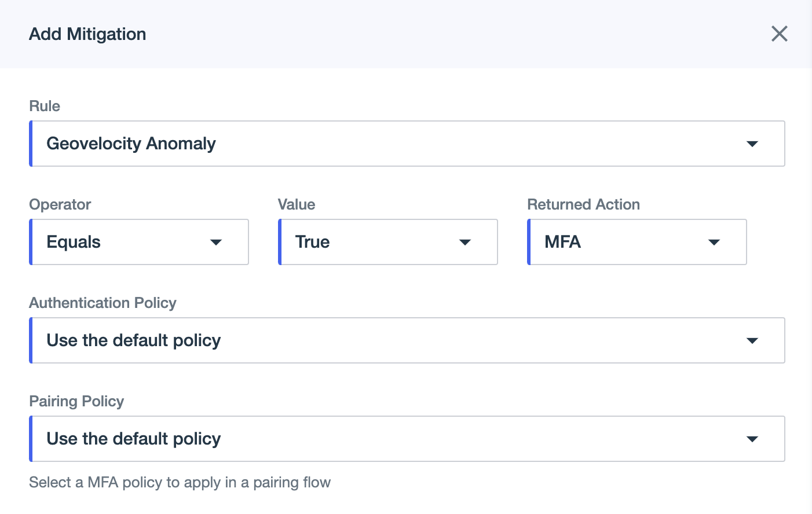The width and height of the screenshot is (812, 514).
Task: Click the Value dropdown caret arrow
Action: [x=464, y=242]
